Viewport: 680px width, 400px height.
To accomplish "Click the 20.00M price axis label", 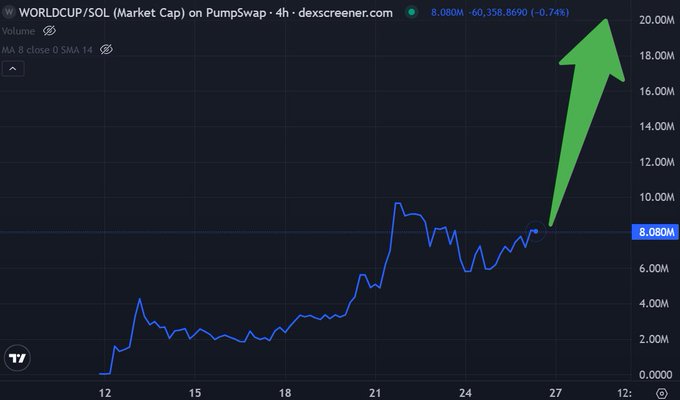I will point(657,20).
